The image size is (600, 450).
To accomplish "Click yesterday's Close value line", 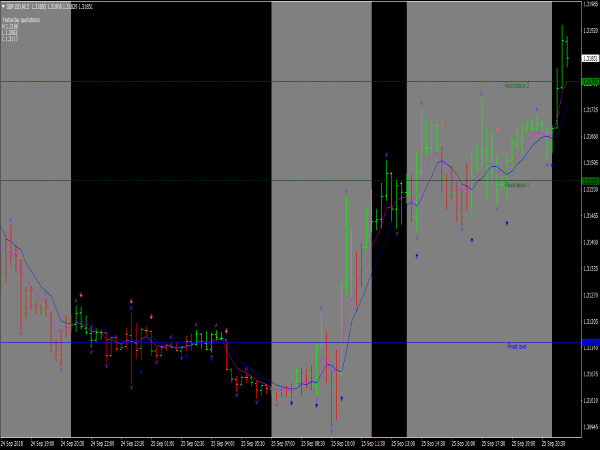I will tap(12, 38).
